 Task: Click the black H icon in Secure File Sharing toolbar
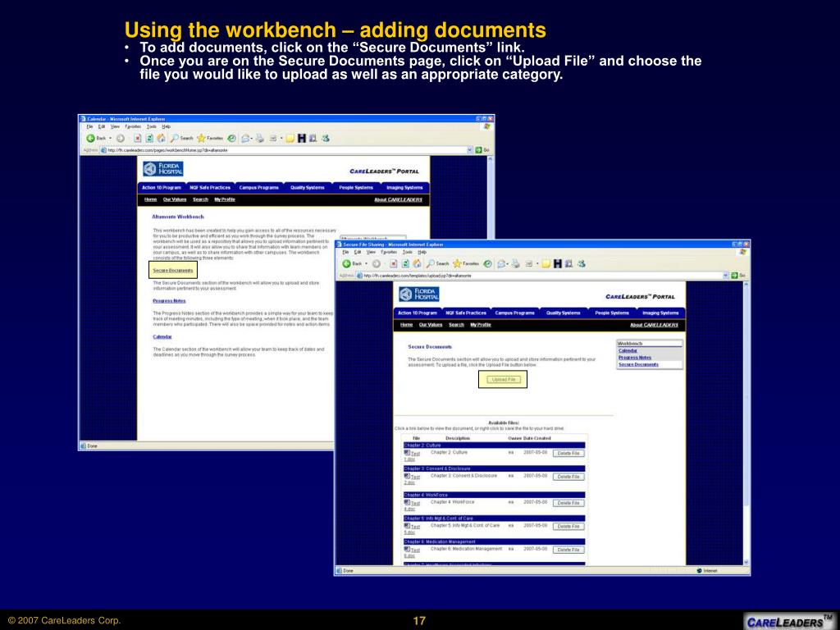(x=558, y=263)
